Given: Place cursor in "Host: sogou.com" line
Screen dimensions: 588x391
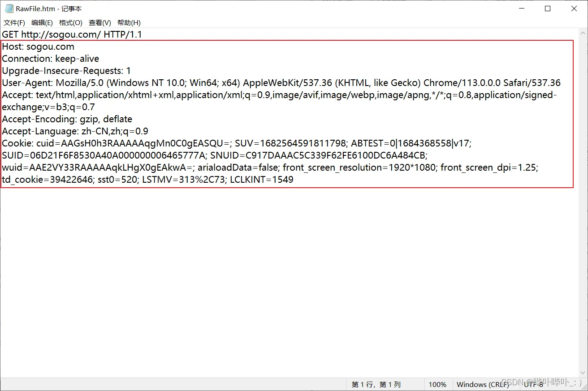Looking at the screenshot, I should click(38, 47).
